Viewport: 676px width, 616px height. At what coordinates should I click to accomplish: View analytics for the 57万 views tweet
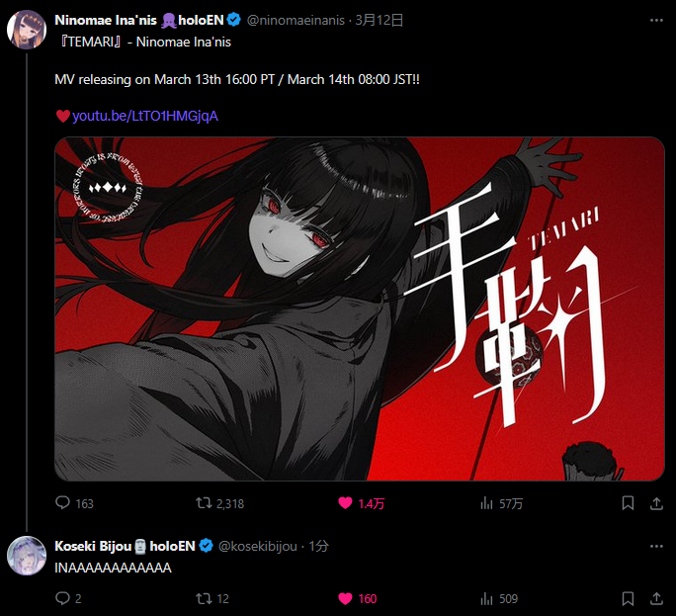tap(501, 503)
